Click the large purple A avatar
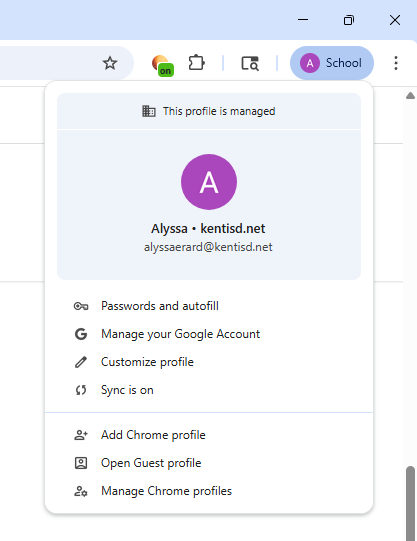Image resolution: width=417 pixels, height=541 pixels. pyautogui.click(x=209, y=182)
